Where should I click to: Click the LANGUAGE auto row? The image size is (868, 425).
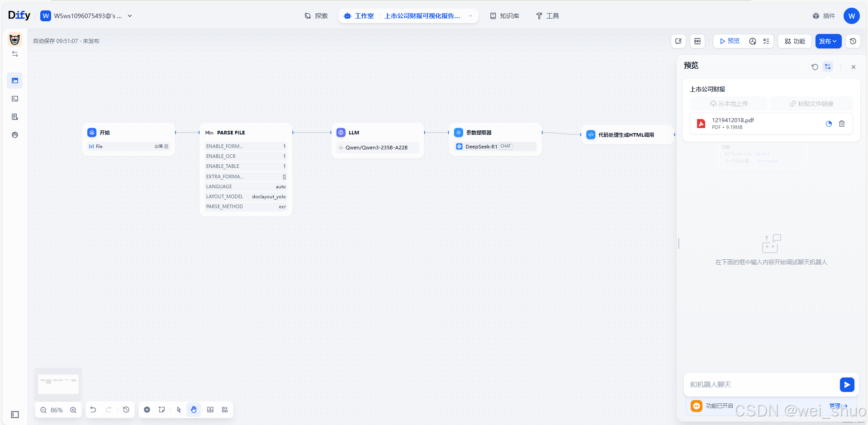(x=246, y=186)
